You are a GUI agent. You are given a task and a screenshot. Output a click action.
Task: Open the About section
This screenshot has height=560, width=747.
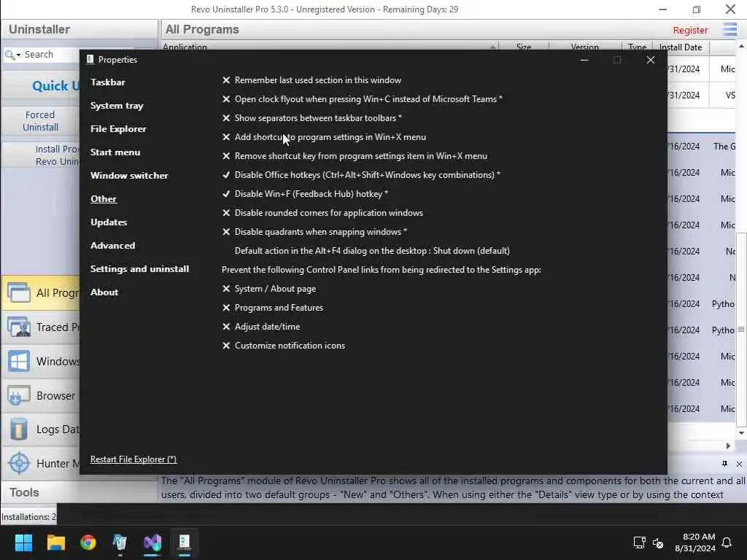(104, 292)
